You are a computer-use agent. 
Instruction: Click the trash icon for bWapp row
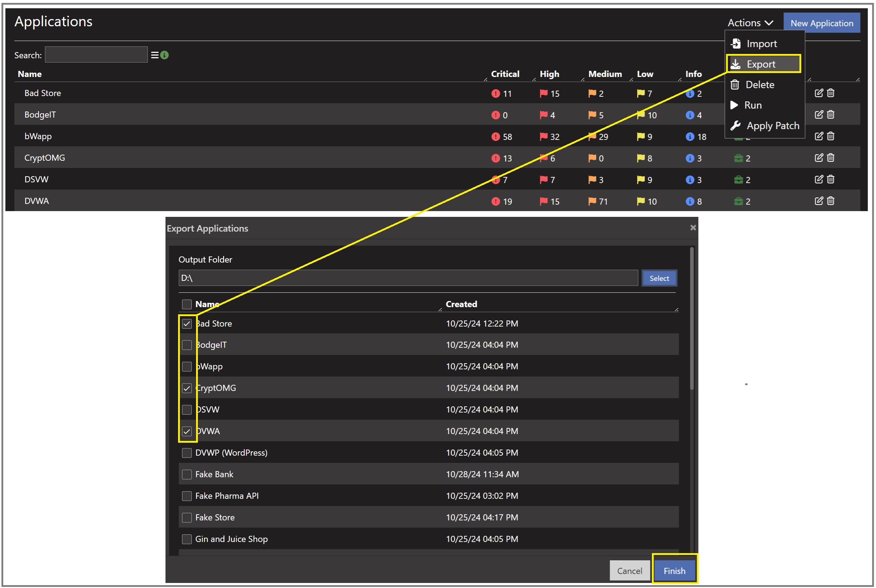pos(830,136)
